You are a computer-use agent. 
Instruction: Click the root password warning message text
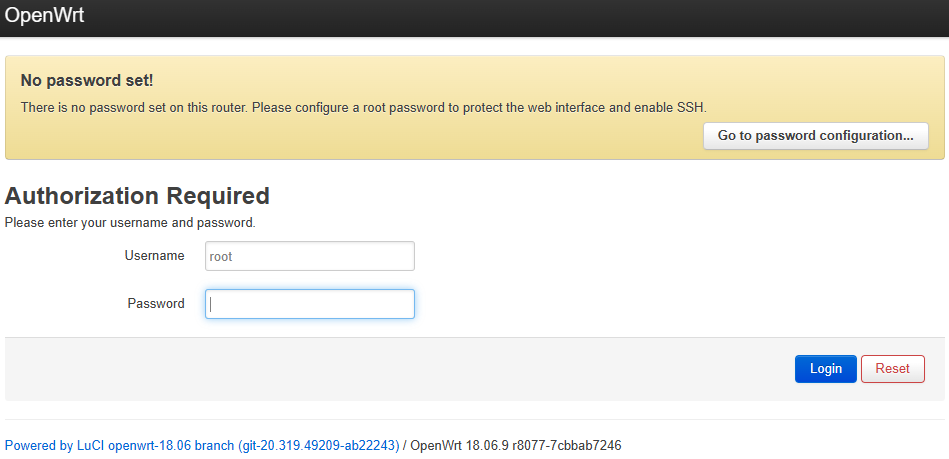point(300,107)
